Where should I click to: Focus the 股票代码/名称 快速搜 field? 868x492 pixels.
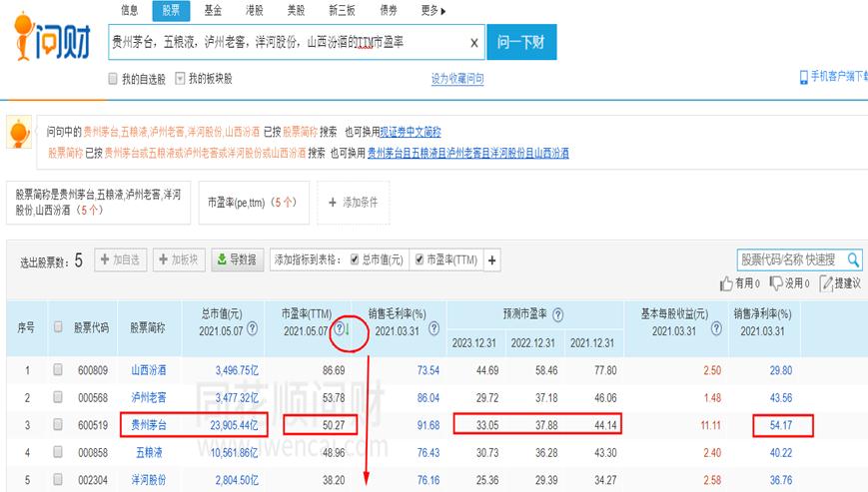(792, 259)
